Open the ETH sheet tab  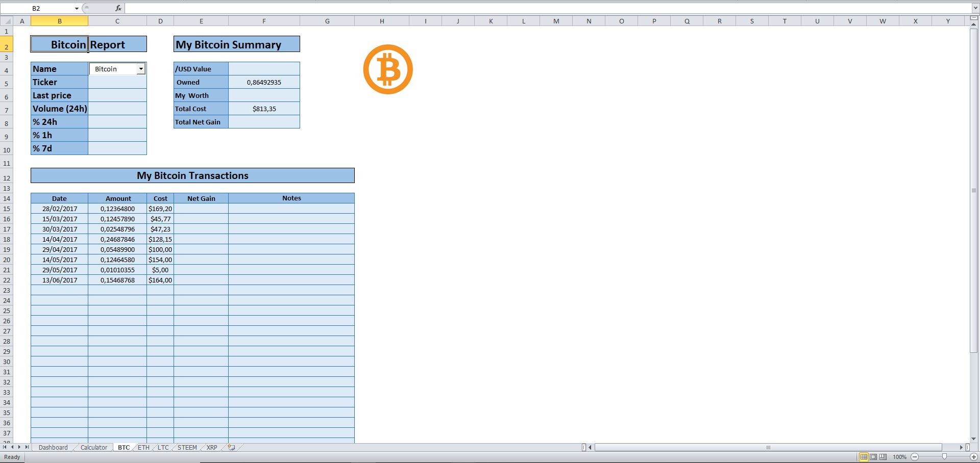coord(143,447)
